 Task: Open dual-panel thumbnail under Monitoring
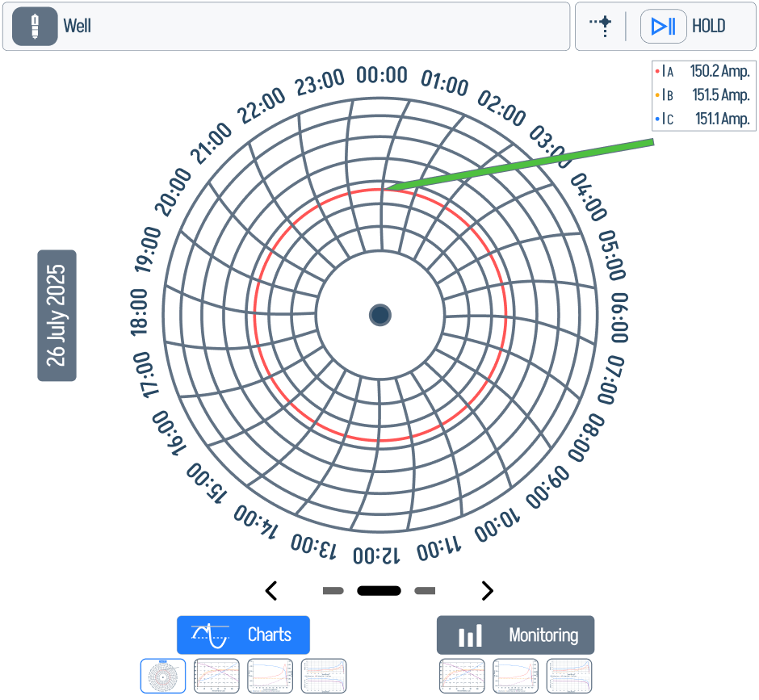click(x=569, y=676)
